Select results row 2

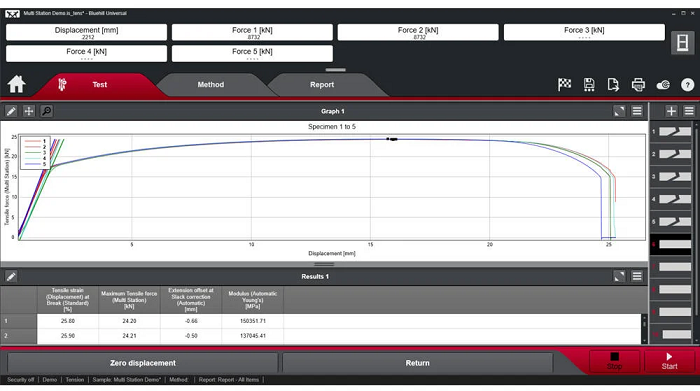click(x=321, y=336)
